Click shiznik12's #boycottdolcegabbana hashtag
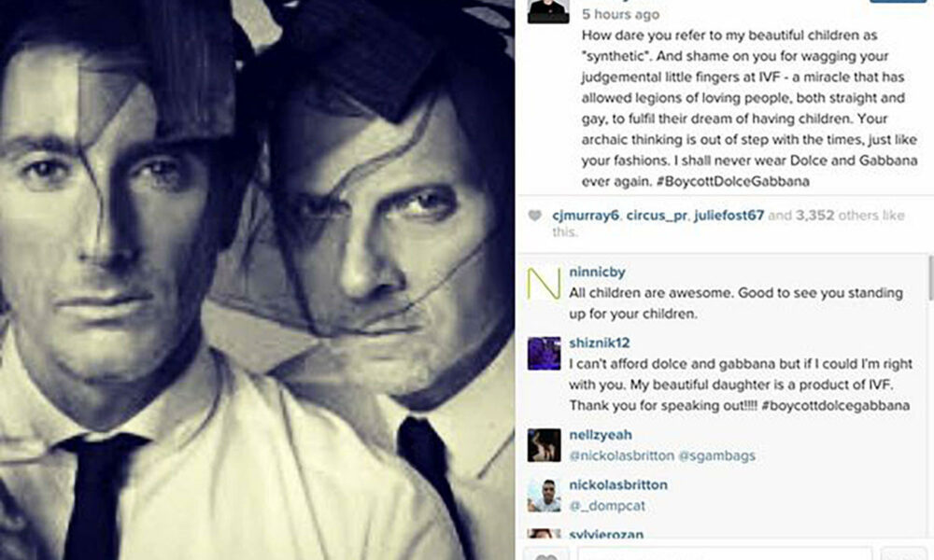 835,406
